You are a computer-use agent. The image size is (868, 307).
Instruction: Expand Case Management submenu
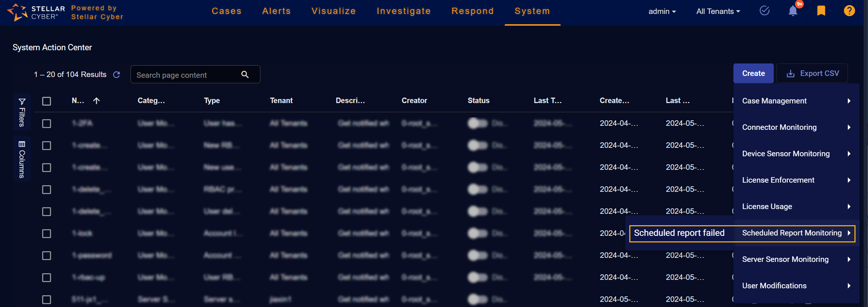tap(796, 101)
